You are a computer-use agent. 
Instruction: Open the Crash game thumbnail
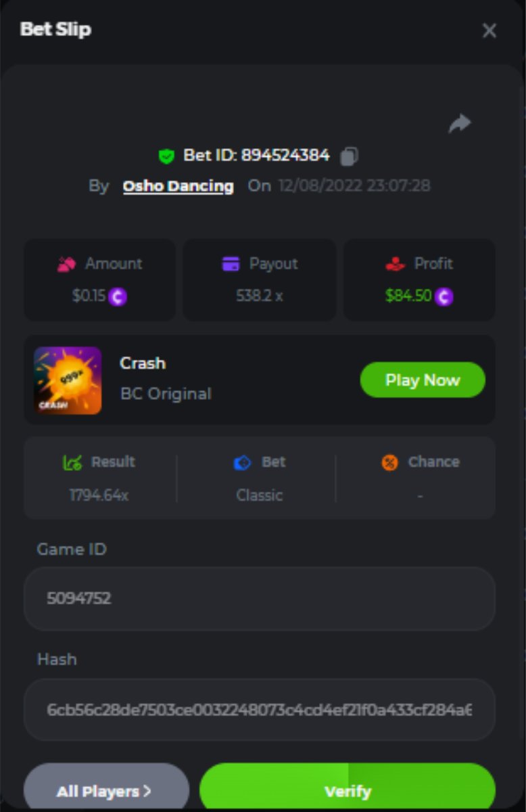68,380
